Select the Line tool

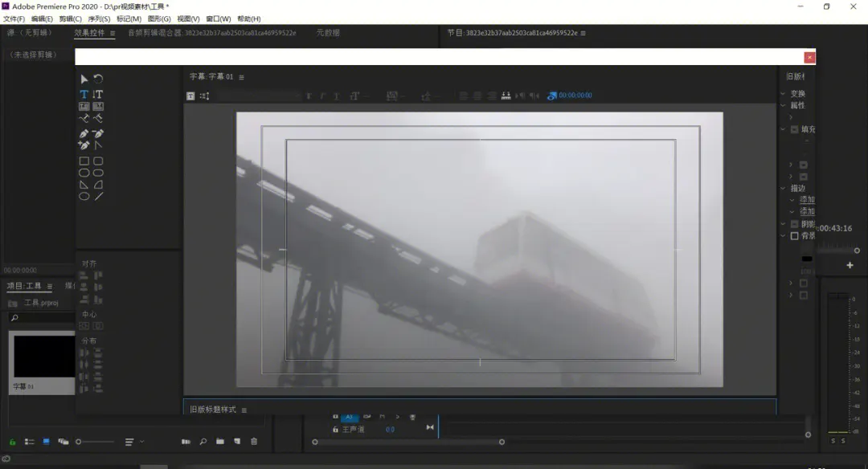tap(98, 196)
